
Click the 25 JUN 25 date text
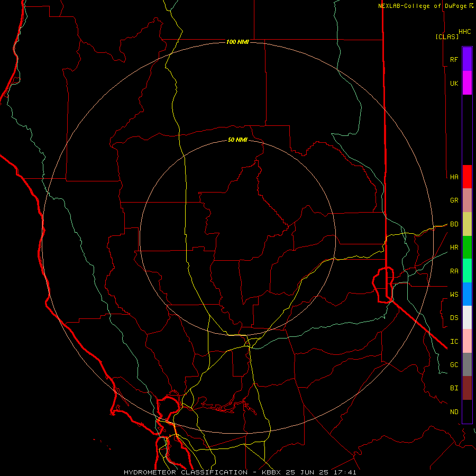click(x=307, y=472)
